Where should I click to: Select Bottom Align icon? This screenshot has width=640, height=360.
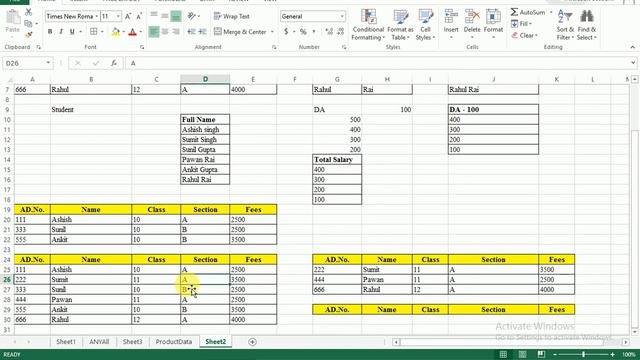click(176, 16)
